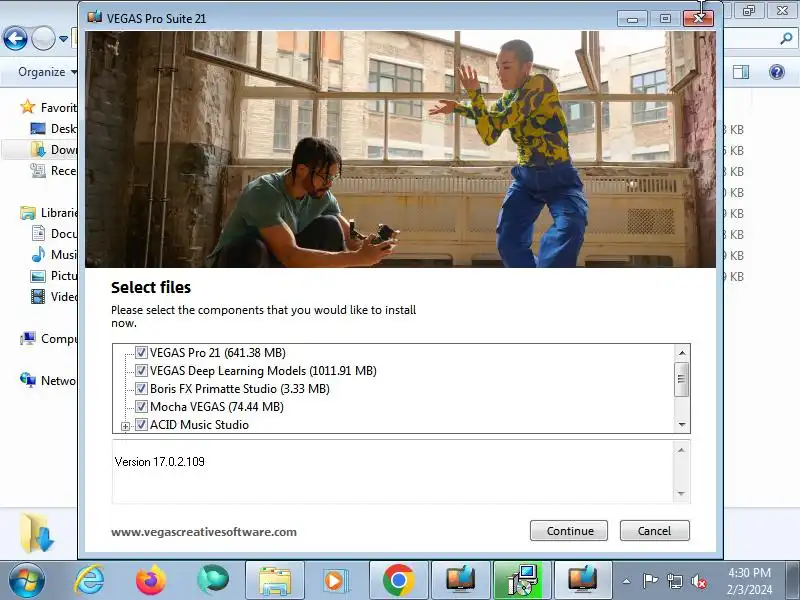The image size is (800, 600).
Task: Select Music library in Explorer sidebar
Action: coord(53,255)
